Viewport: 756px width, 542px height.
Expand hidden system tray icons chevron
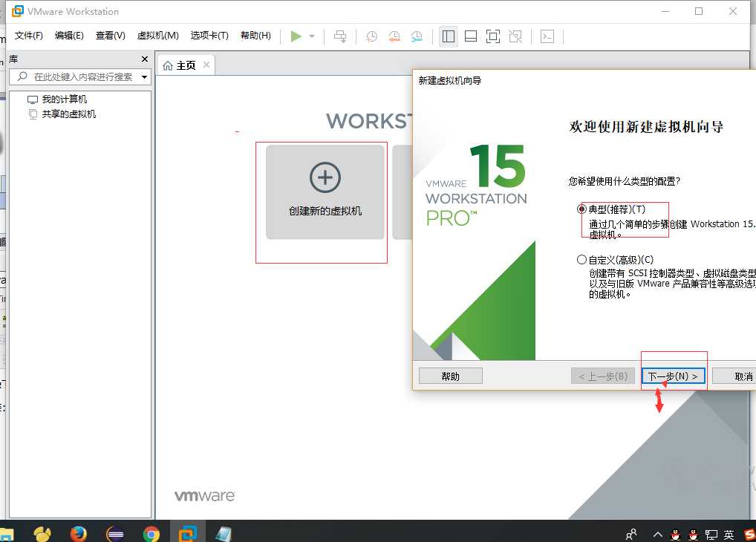click(x=657, y=535)
